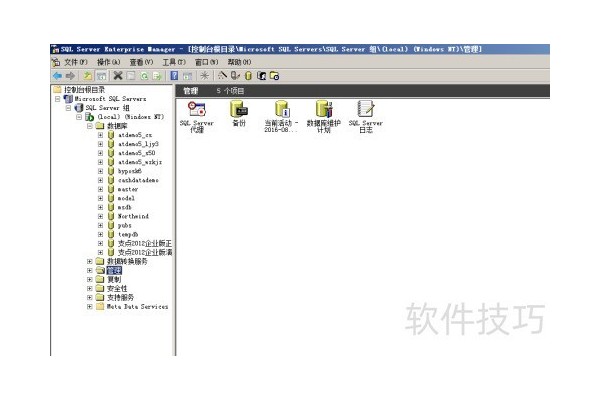This screenshot has height=400, width=600.
Task: Click the Northwind database icon
Action: pos(111,216)
